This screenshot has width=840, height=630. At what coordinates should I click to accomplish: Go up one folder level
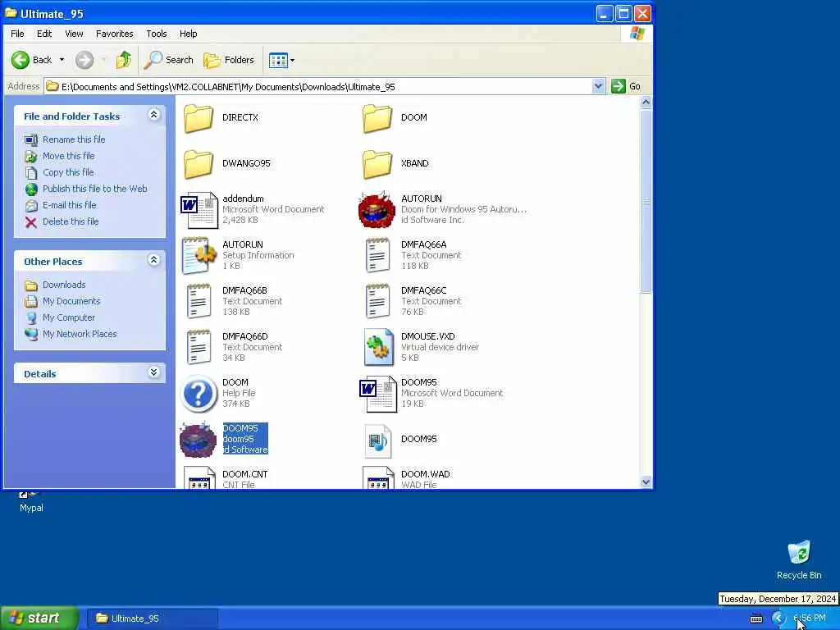click(124, 59)
